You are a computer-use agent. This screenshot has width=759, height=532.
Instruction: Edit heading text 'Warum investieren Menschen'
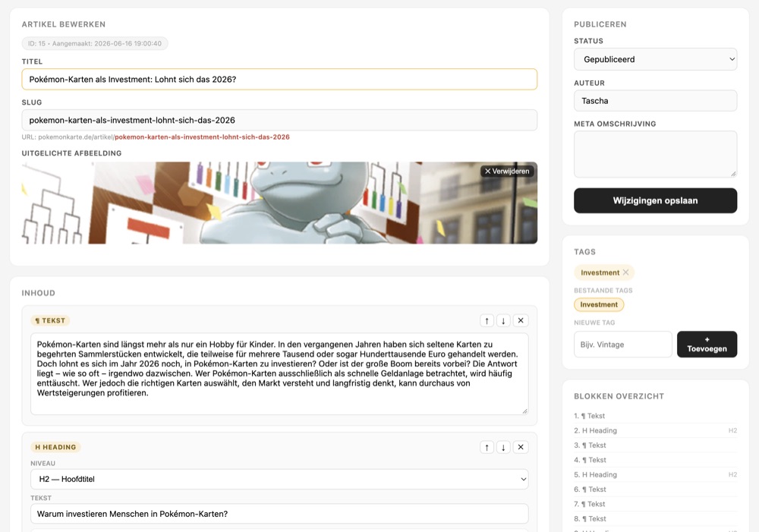click(279, 514)
